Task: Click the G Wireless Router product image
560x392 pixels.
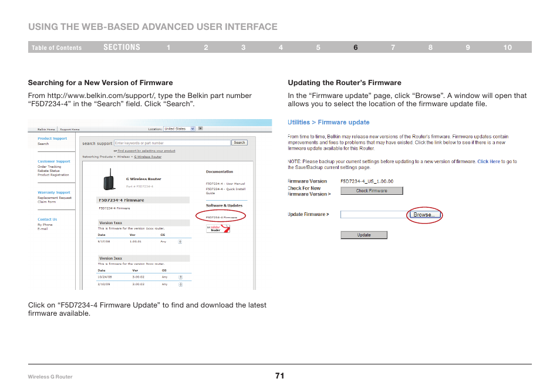Action: click(x=110, y=180)
